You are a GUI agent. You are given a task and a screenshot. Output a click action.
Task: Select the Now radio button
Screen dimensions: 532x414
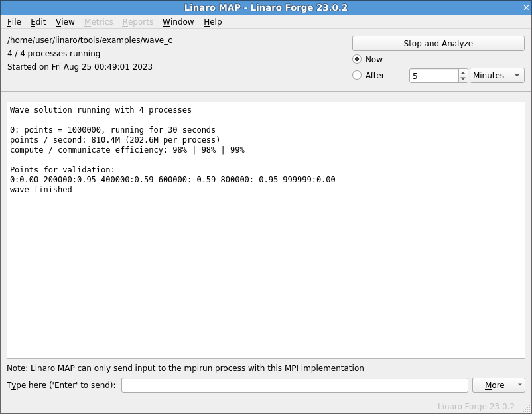(357, 60)
